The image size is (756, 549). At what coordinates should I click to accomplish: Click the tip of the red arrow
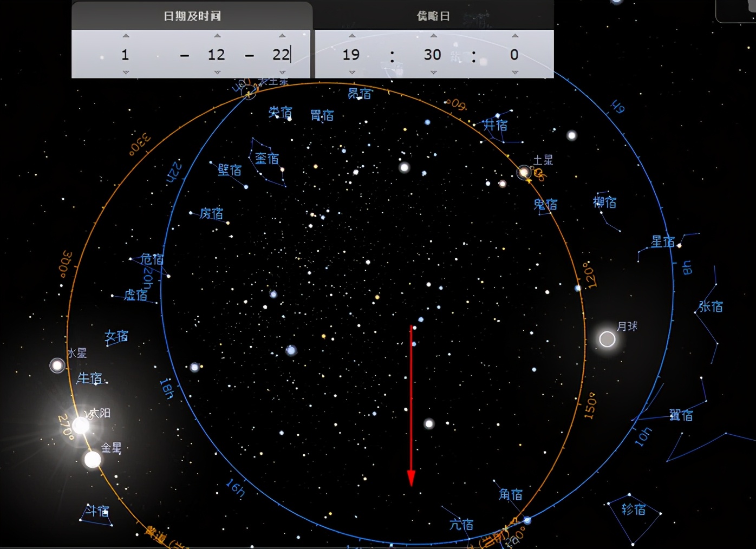pos(411,485)
